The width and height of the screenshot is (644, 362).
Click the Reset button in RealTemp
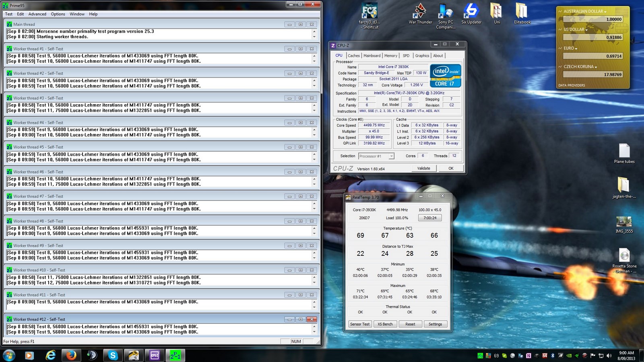tap(410, 324)
